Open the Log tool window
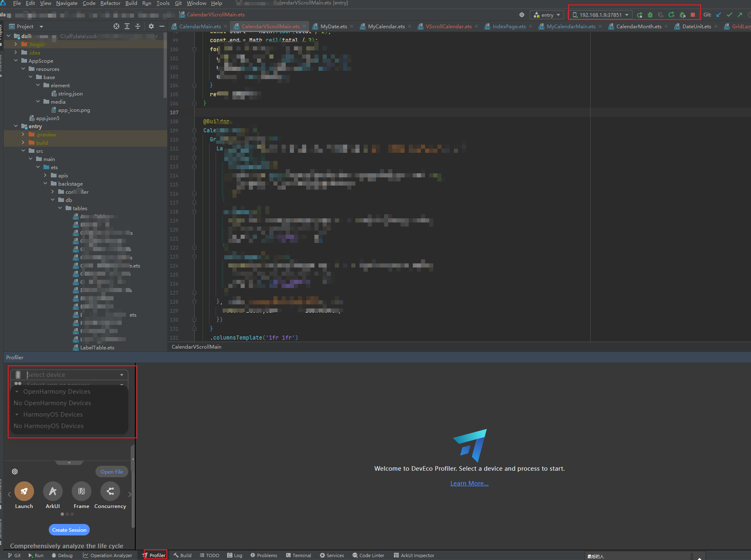The width and height of the screenshot is (751, 560). point(235,555)
